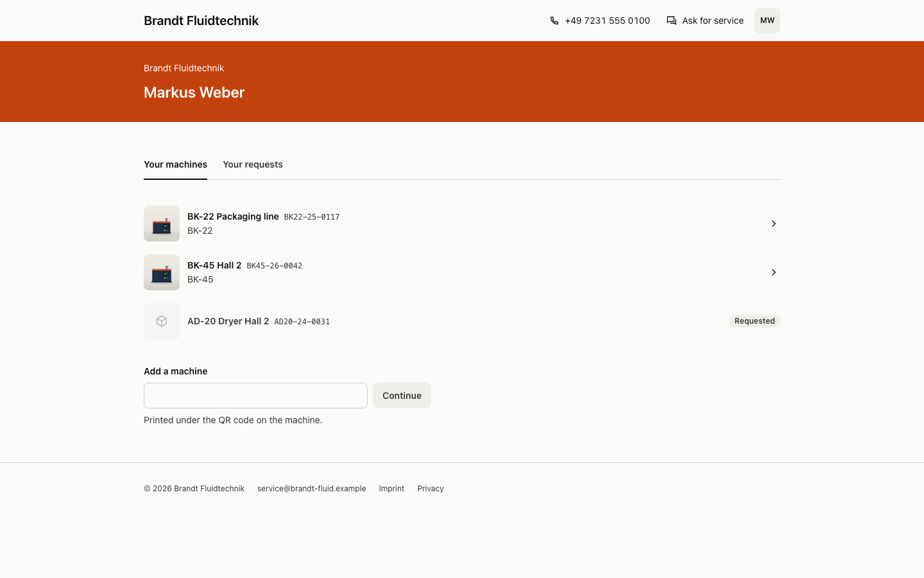
Task: Click the QR code hint text
Action: [x=233, y=420]
